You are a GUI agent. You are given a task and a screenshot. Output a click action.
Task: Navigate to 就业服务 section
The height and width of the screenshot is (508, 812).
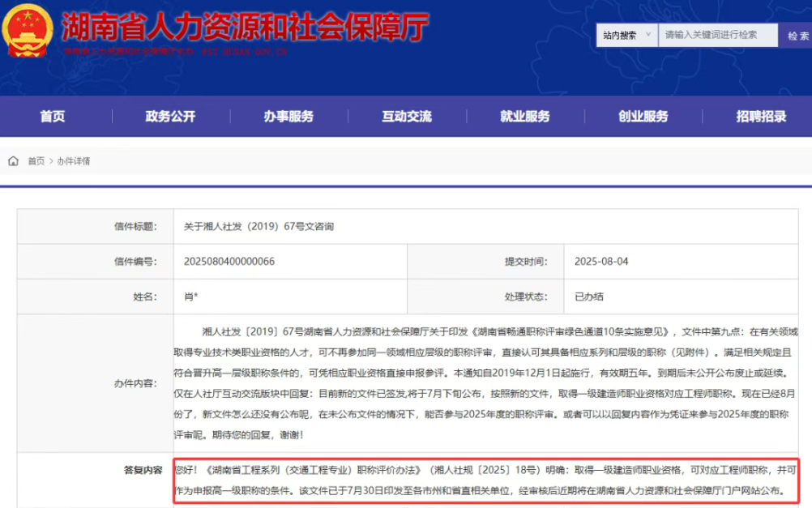(x=524, y=117)
